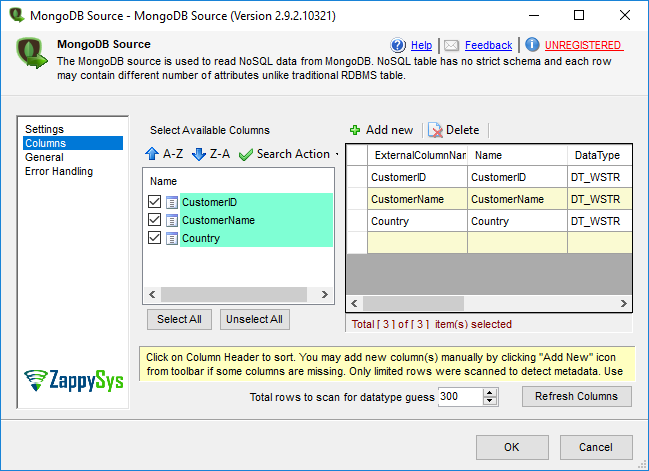Click the column icon beside Country
The width and height of the screenshot is (649, 471).
172,238
